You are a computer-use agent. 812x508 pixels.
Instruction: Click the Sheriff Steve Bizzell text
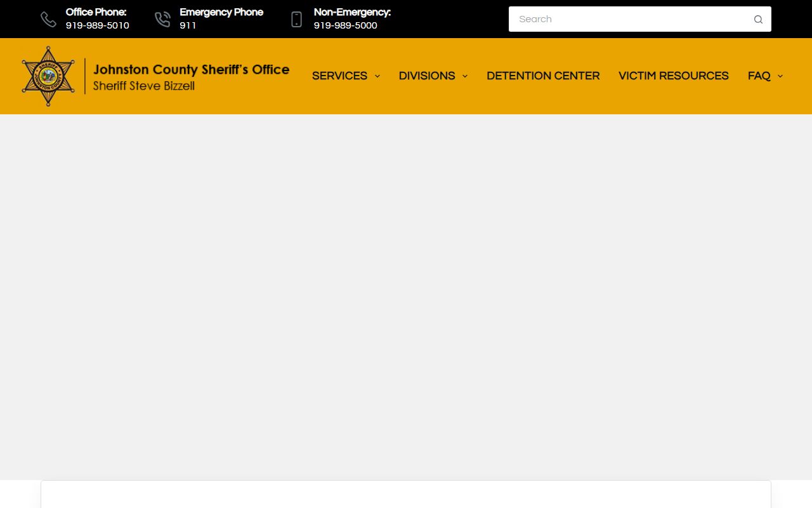[144, 86]
